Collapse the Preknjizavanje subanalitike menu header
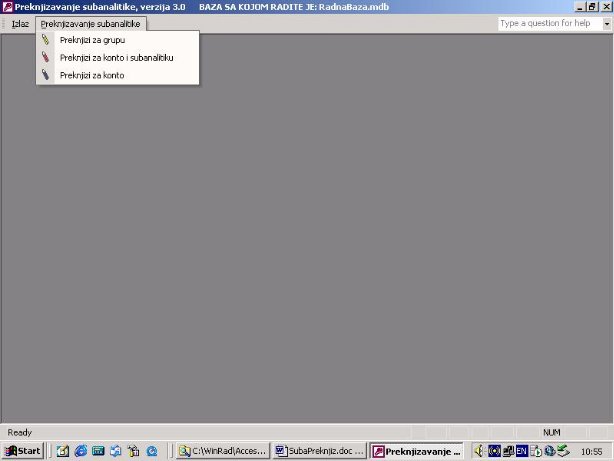 tap(91, 23)
